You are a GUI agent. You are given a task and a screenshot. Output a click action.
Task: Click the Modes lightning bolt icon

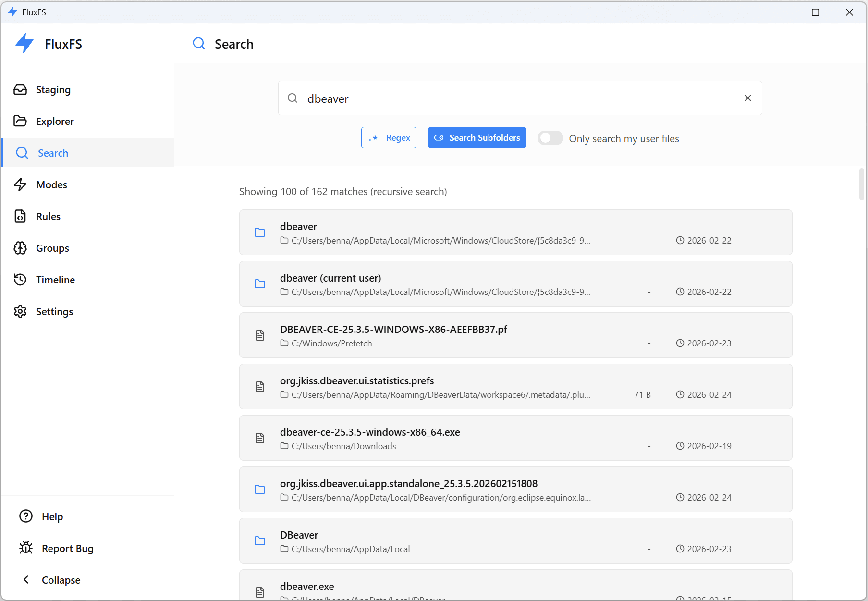coord(20,184)
